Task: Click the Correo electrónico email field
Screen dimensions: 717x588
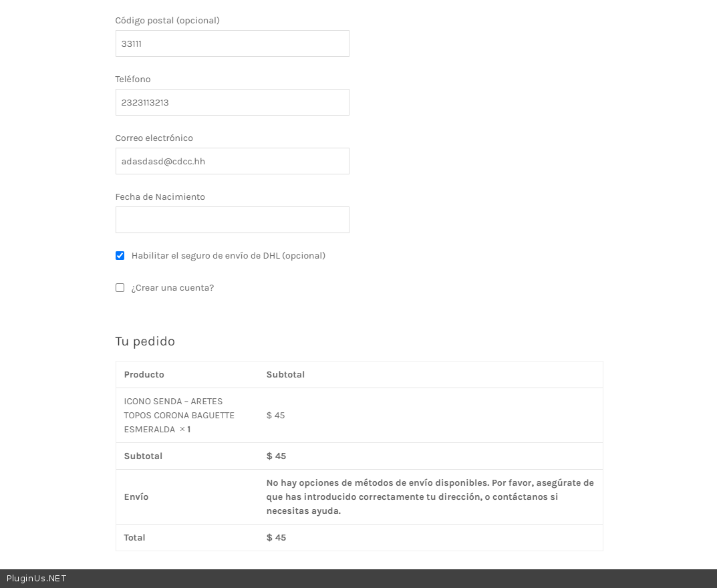Action: (x=232, y=161)
